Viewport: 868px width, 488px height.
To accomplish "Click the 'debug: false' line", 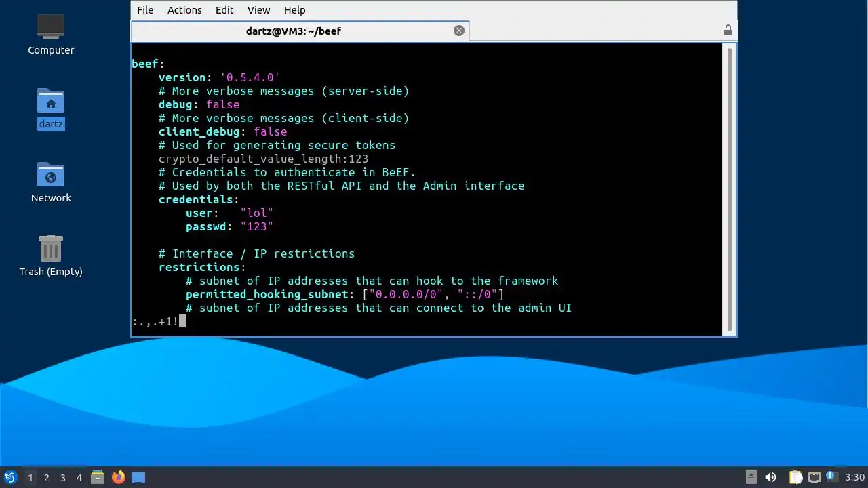I will click(199, 104).
